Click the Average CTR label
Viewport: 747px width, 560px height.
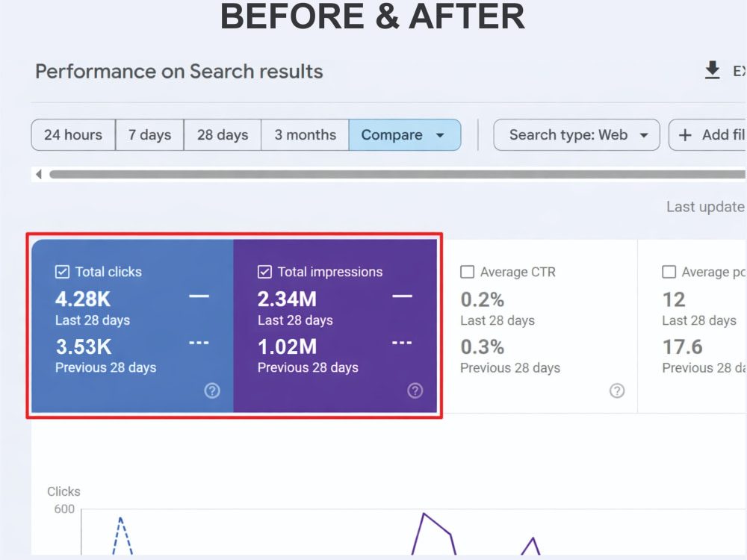(518, 272)
